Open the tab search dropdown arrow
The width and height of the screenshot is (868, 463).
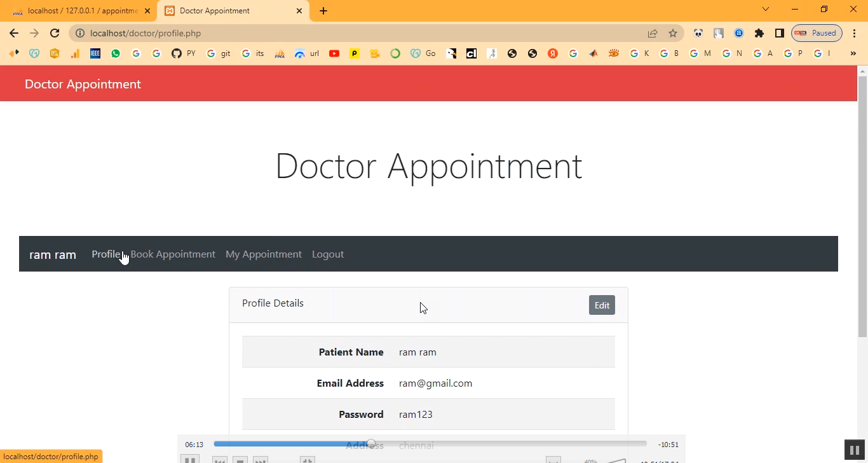(766, 10)
